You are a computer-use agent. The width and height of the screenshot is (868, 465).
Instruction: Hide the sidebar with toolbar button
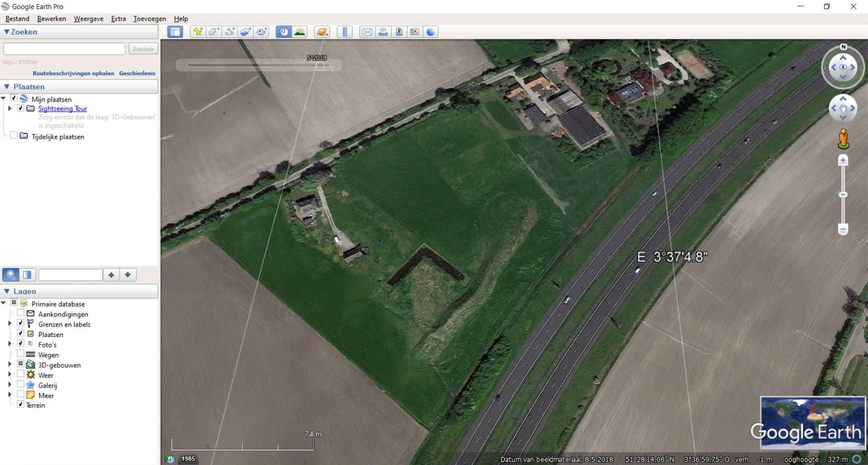point(175,32)
